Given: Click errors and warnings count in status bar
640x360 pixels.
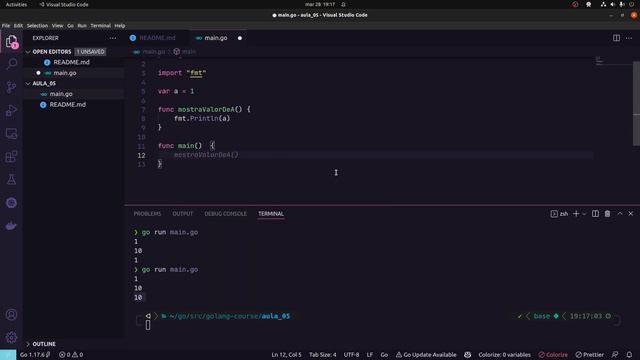Looking at the screenshot, I should click(71, 355).
